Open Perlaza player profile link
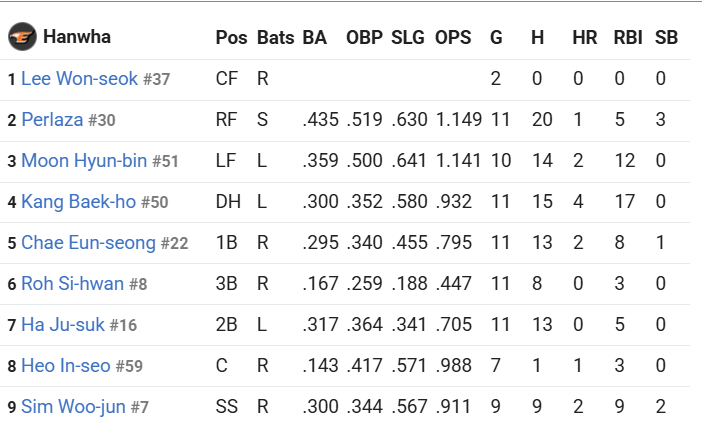The width and height of the screenshot is (702, 427). (52, 120)
